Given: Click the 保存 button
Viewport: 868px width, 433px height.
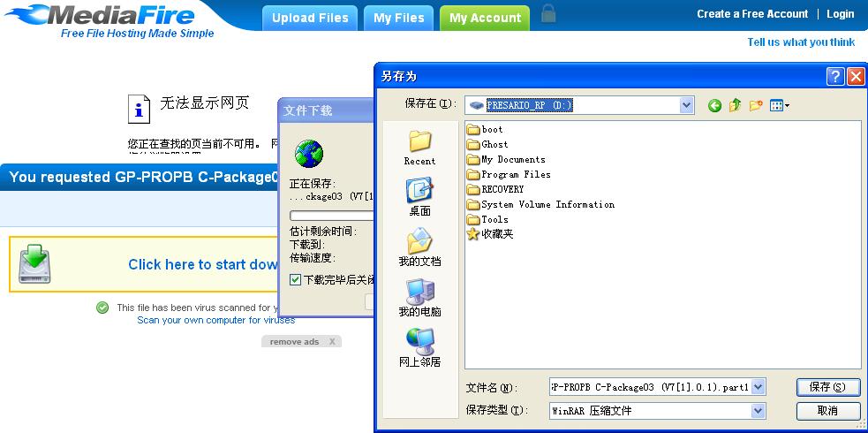Looking at the screenshot, I should coord(828,387).
